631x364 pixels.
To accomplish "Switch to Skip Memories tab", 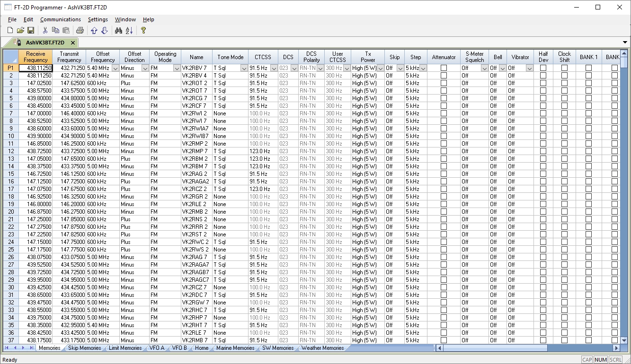I will tap(84, 348).
